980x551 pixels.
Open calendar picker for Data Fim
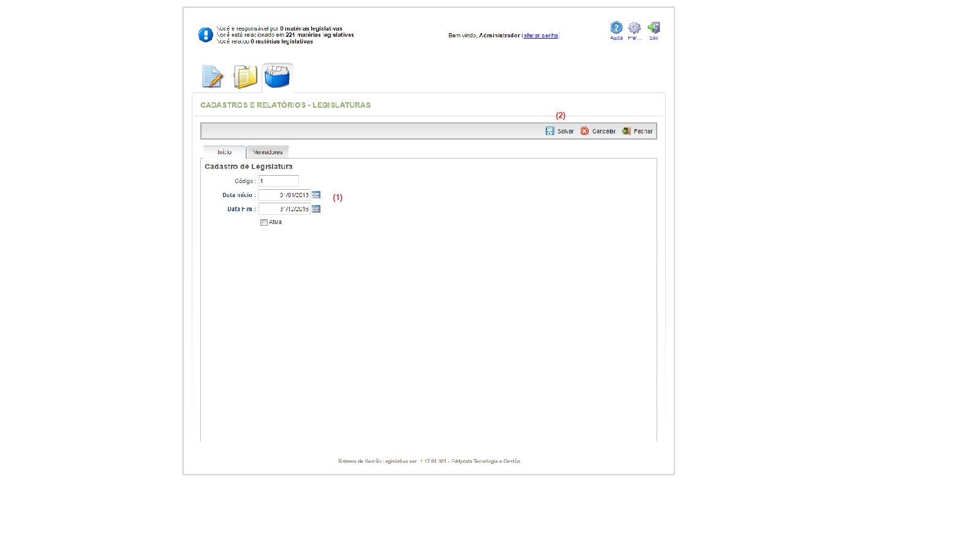[316, 209]
